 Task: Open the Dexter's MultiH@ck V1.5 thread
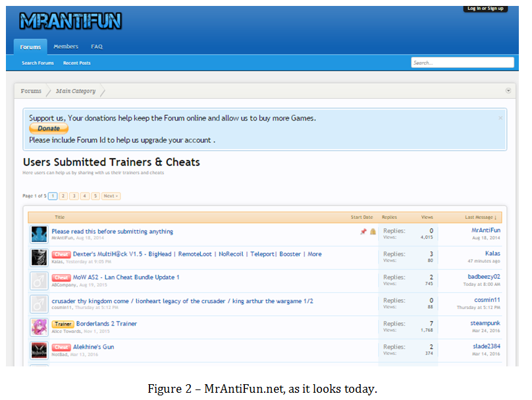pyautogui.click(x=197, y=254)
